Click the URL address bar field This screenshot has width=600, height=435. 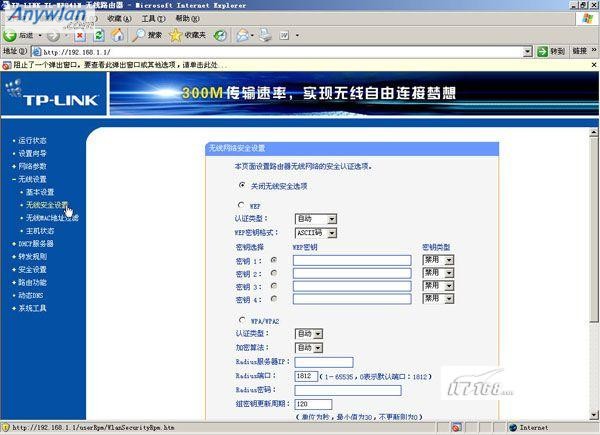[x=282, y=52]
